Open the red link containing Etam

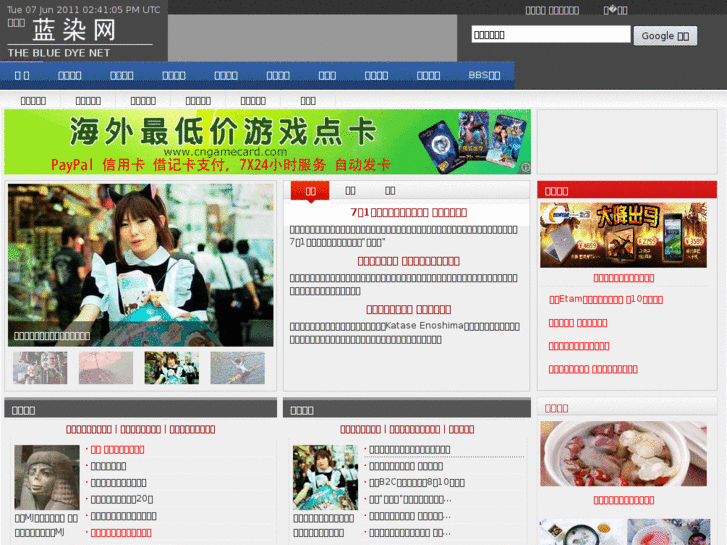tap(606, 299)
